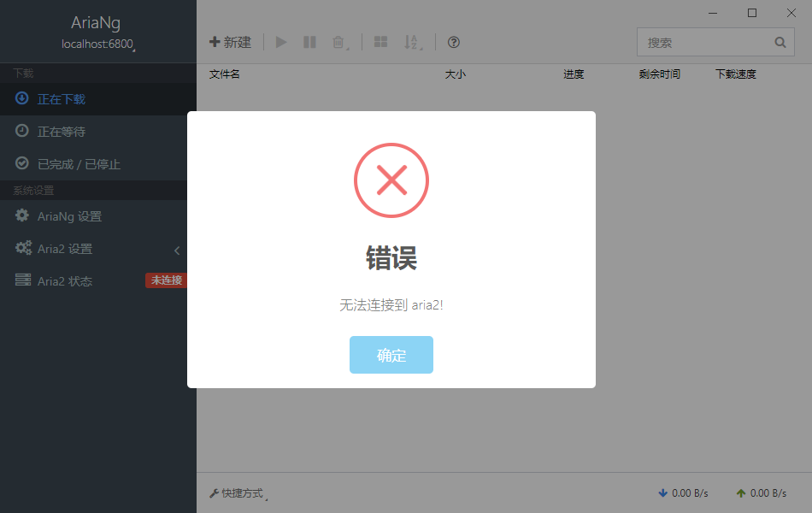Click the start task play icon
Viewport: 812px width, 513px height.
pyautogui.click(x=281, y=43)
